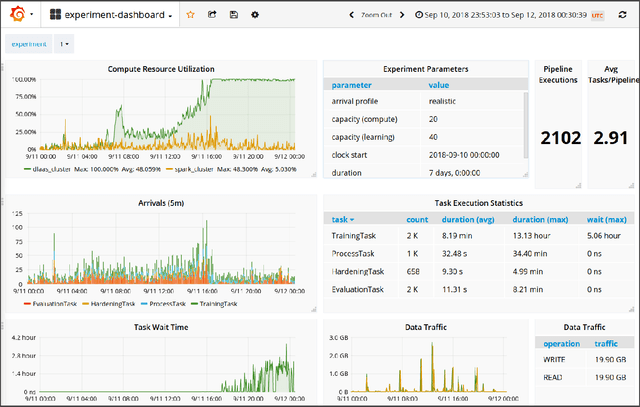Star the experiment-dashboard as favorite

click(x=191, y=15)
